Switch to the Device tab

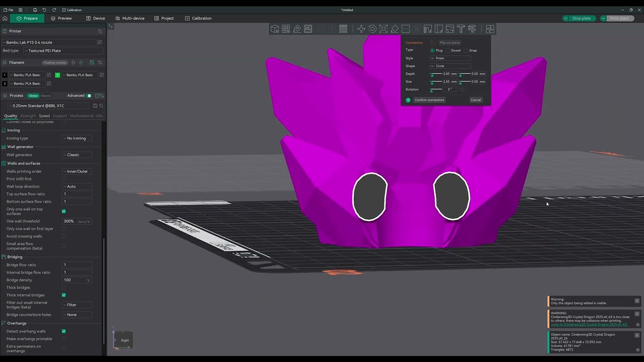[96, 18]
